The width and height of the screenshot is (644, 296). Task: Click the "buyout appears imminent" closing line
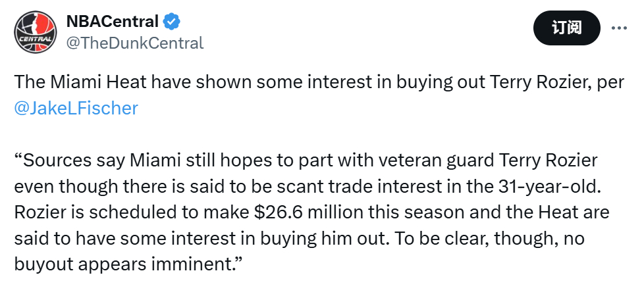(x=122, y=265)
